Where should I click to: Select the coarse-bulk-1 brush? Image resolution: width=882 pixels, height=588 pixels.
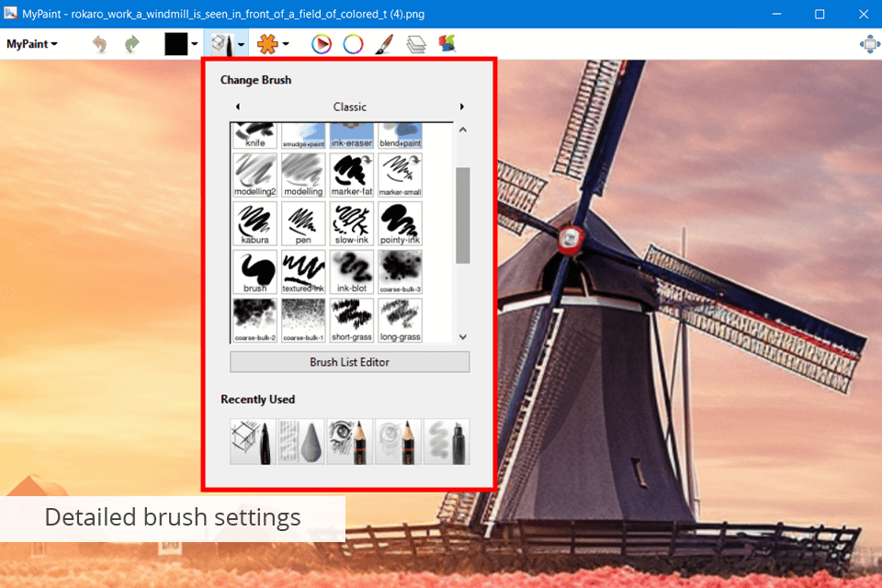[x=303, y=320]
